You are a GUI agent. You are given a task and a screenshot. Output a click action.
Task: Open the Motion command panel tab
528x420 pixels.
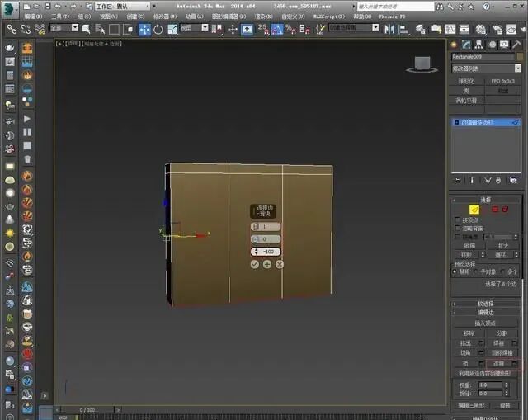492,45
